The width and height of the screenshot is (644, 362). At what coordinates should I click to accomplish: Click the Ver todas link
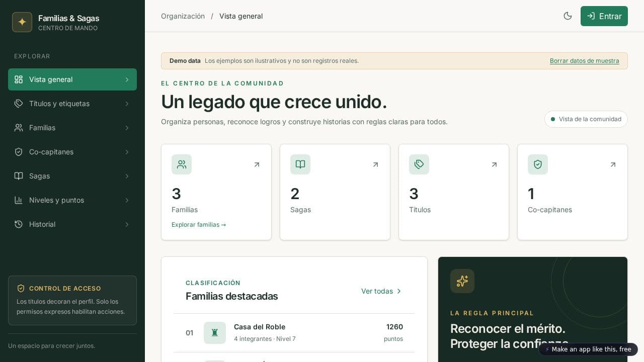[382, 291]
